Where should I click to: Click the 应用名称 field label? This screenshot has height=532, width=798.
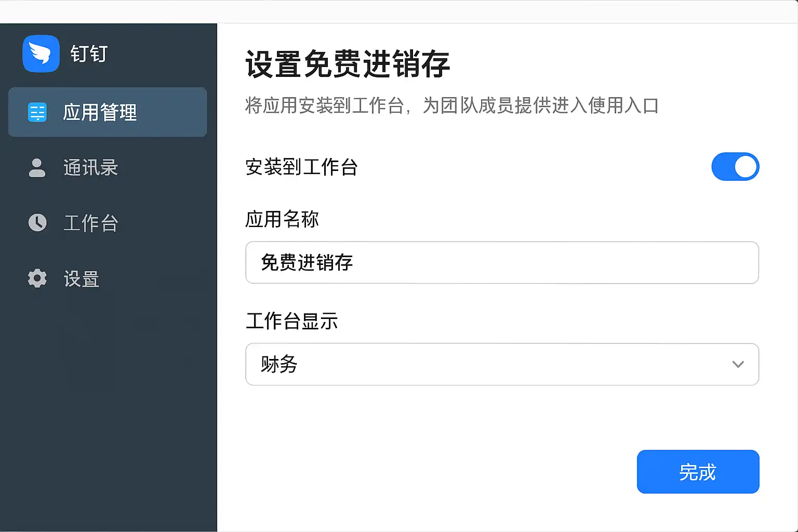tap(282, 219)
